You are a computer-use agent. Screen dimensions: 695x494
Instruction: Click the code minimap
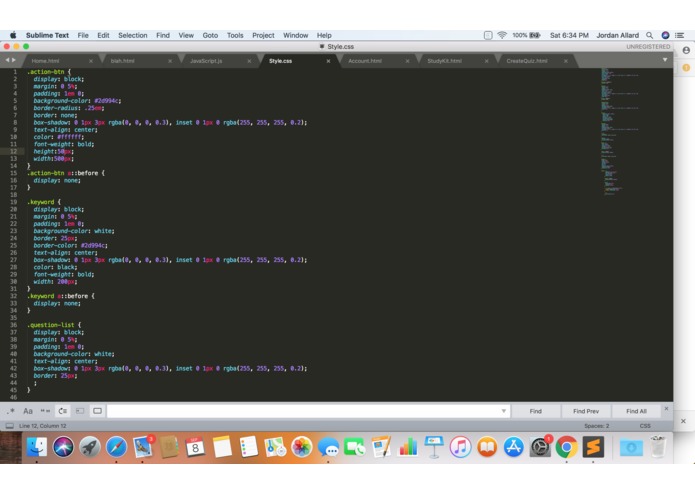[x=620, y=132]
